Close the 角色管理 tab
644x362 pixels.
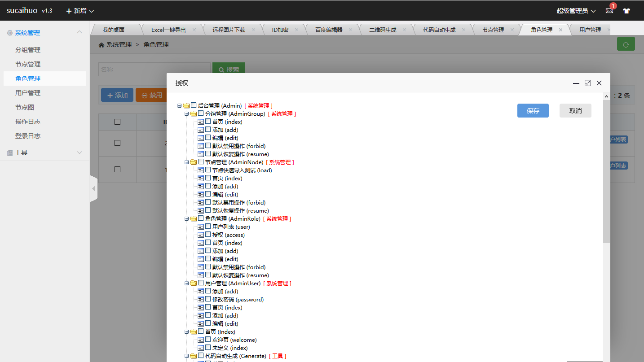[560, 30]
